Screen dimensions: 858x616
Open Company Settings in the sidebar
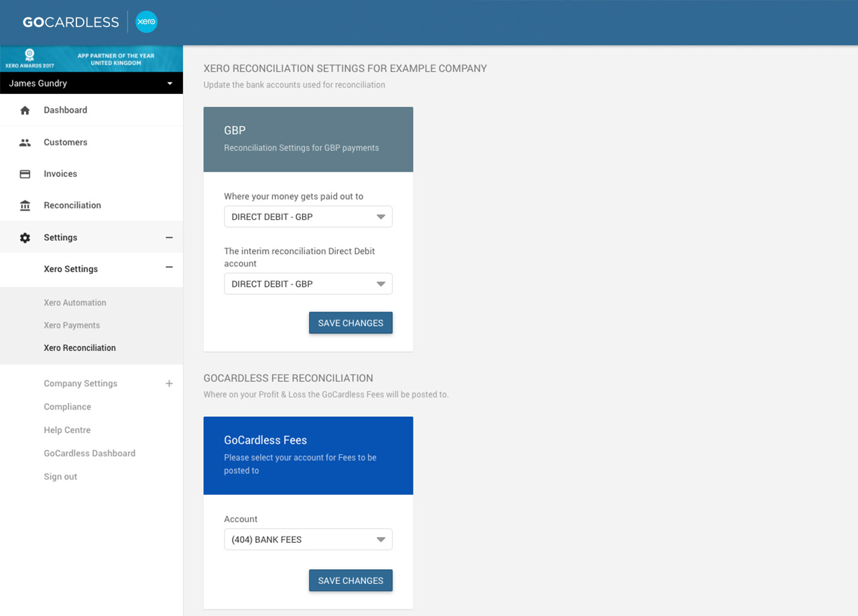(x=80, y=383)
